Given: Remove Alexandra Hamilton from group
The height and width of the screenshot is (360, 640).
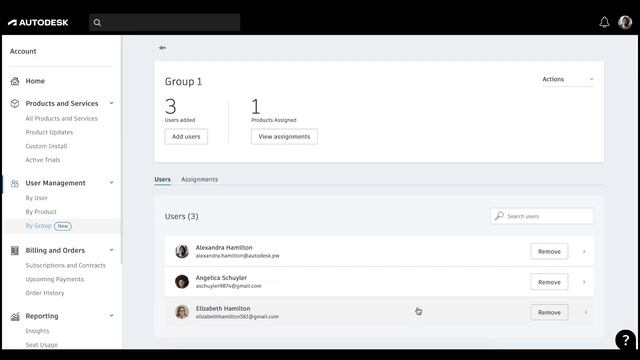Looking at the screenshot, I should pyautogui.click(x=549, y=251).
